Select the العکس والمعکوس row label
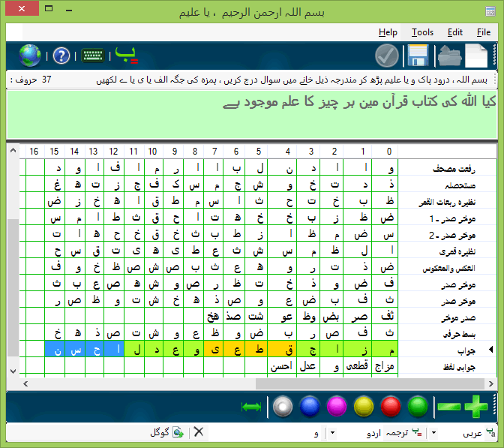 tap(448, 269)
